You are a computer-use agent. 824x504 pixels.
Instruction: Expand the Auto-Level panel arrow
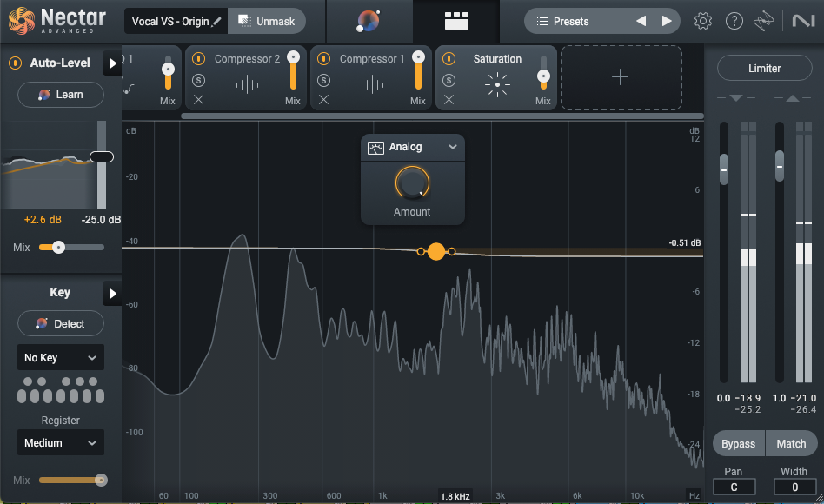112,63
